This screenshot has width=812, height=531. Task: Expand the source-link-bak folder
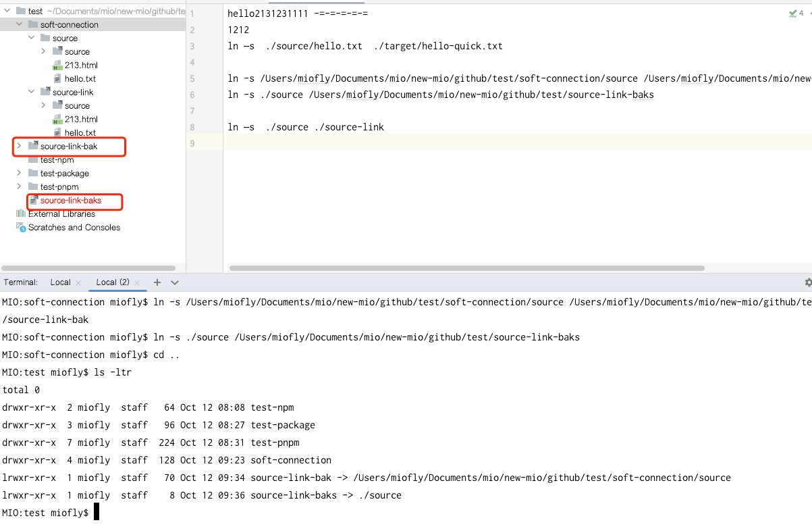point(19,146)
